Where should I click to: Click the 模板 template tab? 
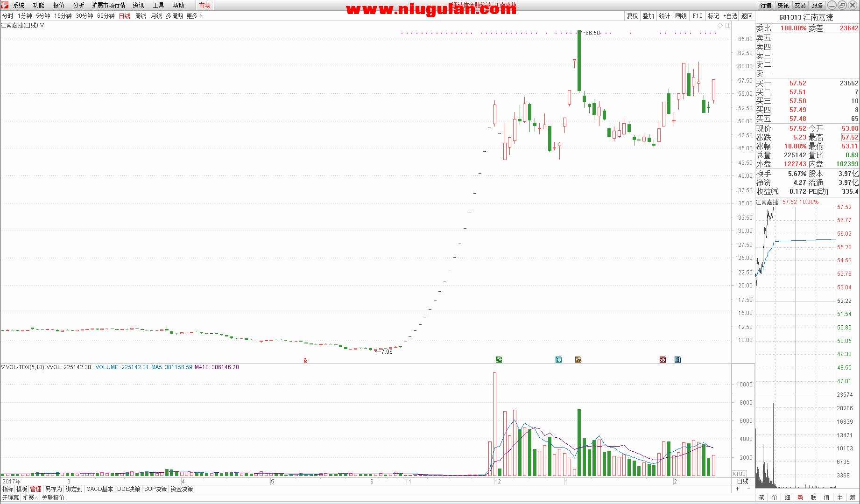22,489
